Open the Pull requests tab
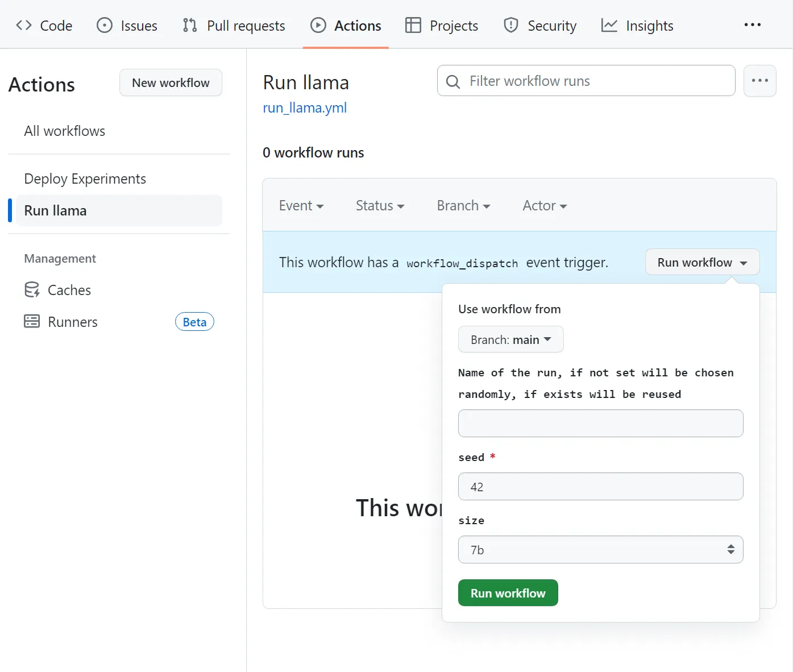Screen dimensions: 793x672 point(234,26)
